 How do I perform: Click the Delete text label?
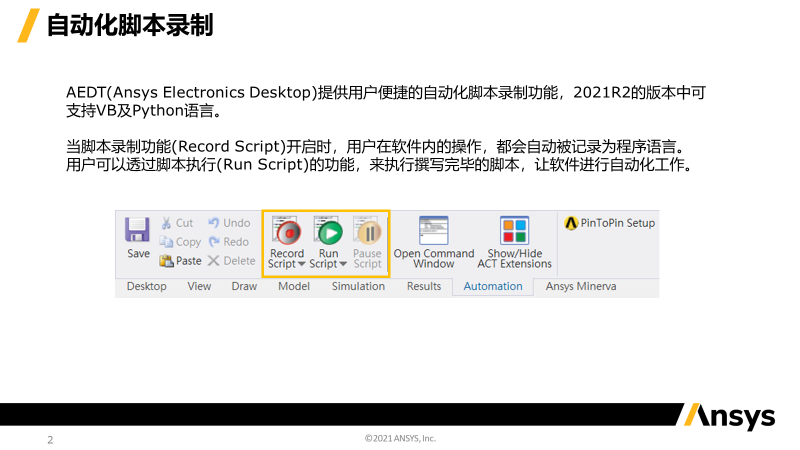tap(239, 261)
